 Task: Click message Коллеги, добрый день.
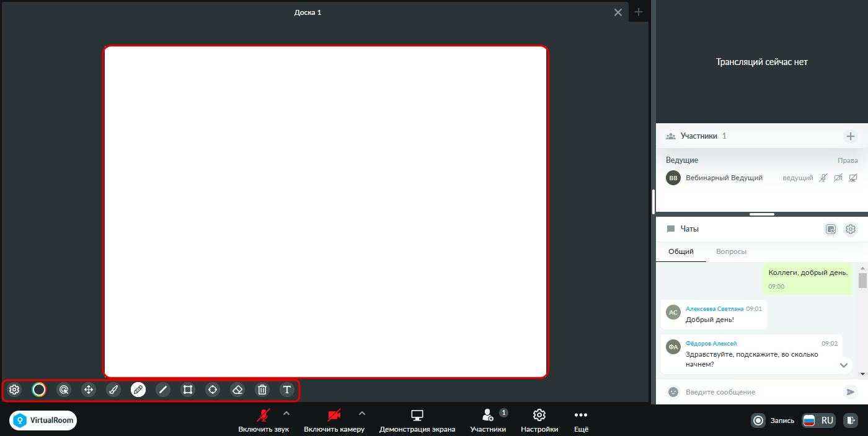coord(808,278)
